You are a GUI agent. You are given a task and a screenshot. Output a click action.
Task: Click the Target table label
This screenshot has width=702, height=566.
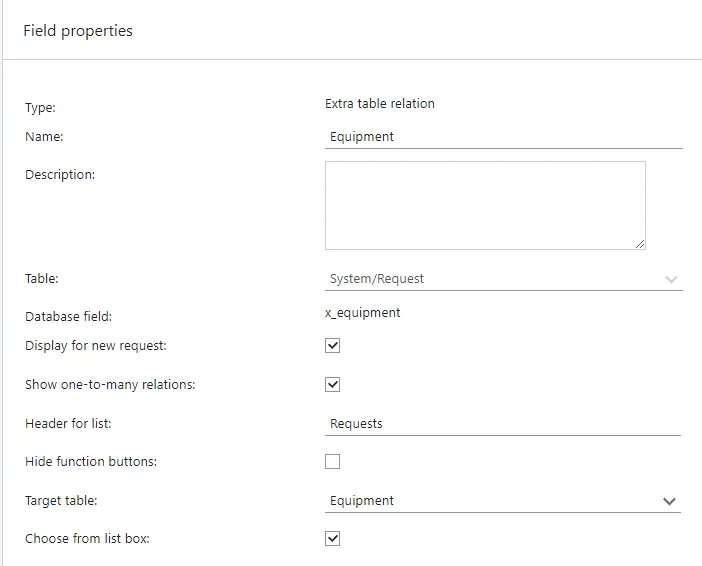coord(62,500)
